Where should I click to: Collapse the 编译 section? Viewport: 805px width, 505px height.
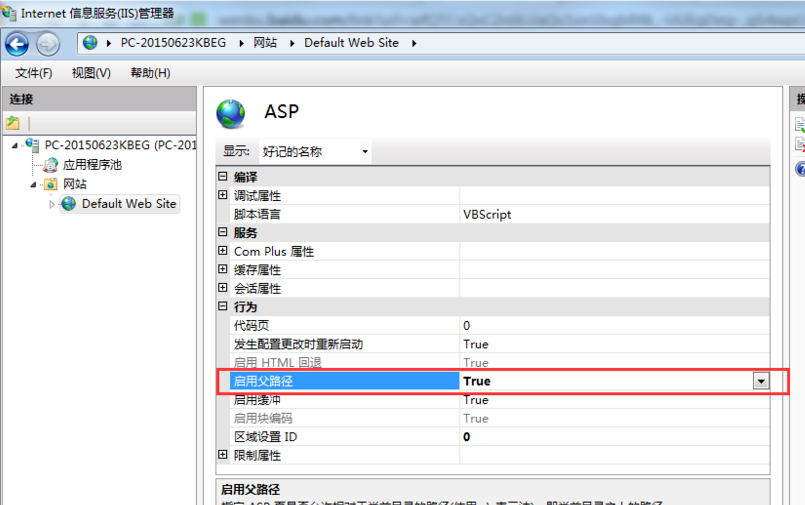(223, 177)
